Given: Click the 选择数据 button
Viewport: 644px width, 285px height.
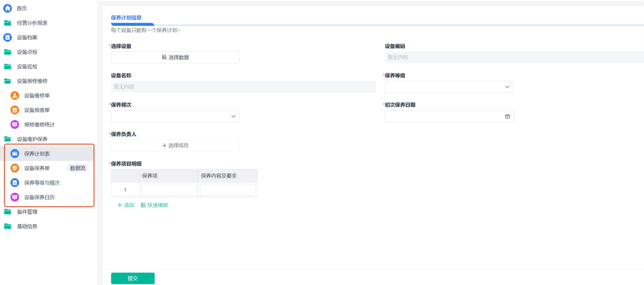Looking at the screenshot, I should coord(175,57).
